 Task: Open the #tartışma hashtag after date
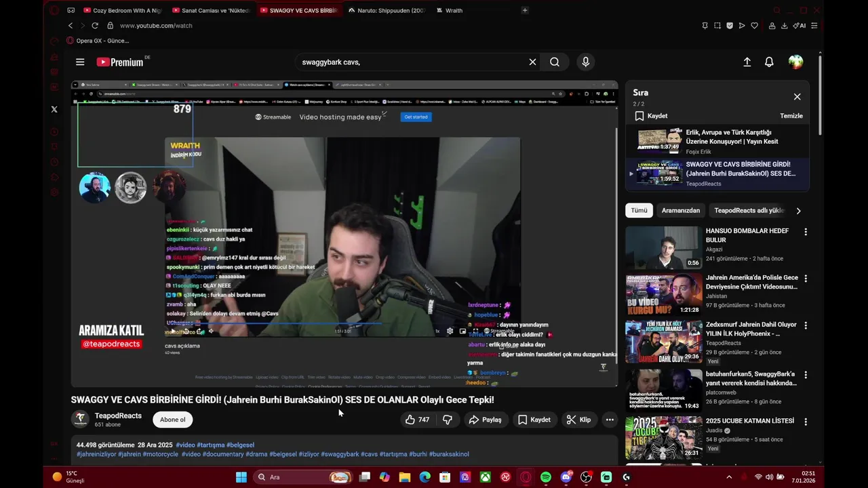(210, 445)
